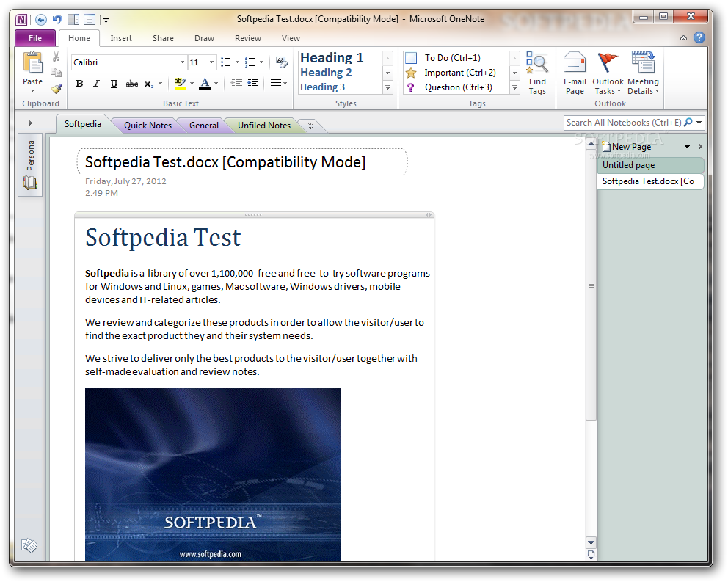Open Find Tags
This screenshot has width=728, height=582.
coord(537,73)
